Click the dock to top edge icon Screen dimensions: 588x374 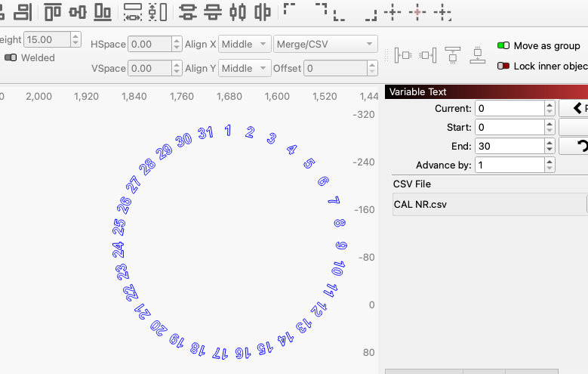[453, 54]
